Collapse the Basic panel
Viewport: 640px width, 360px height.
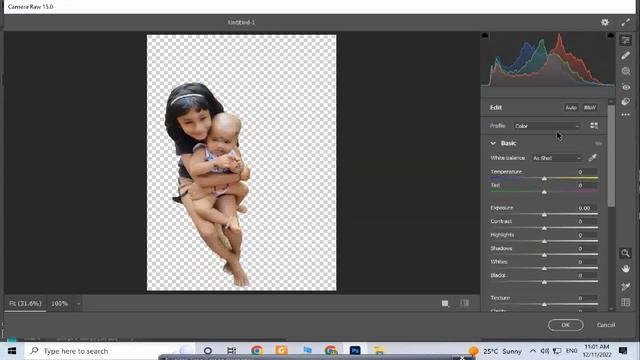pyautogui.click(x=493, y=143)
